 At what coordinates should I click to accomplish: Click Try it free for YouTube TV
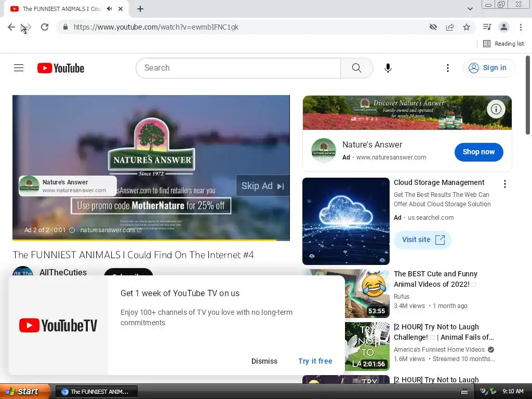[x=315, y=361]
